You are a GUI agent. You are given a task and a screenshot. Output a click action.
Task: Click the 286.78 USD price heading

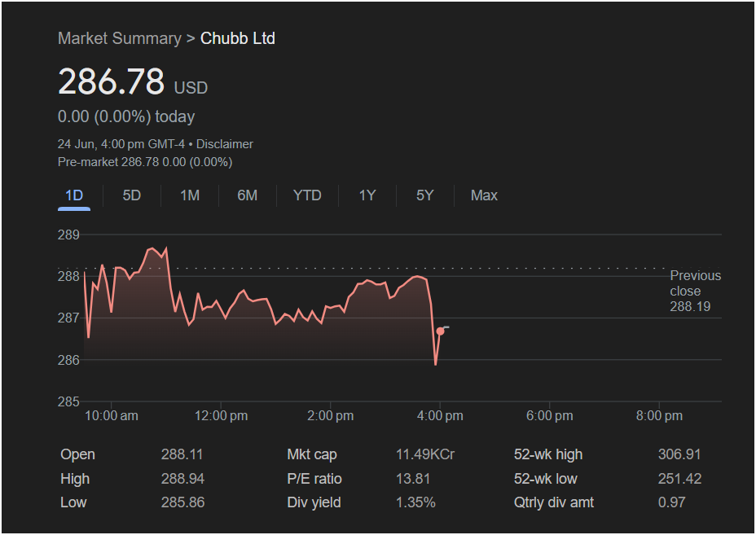(x=133, y=81)
